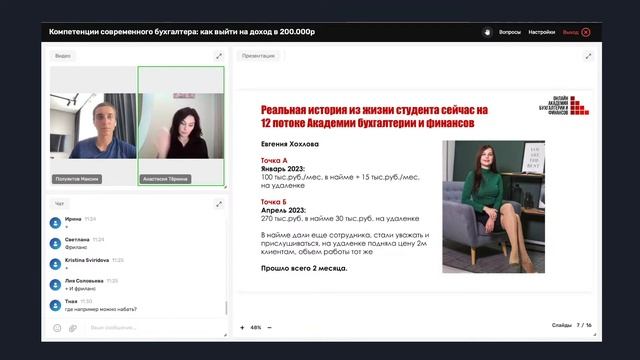Select the Видео panel label
Image resolution: width=640 pixels, height=360 pixels.
click(x=63, y=56)
